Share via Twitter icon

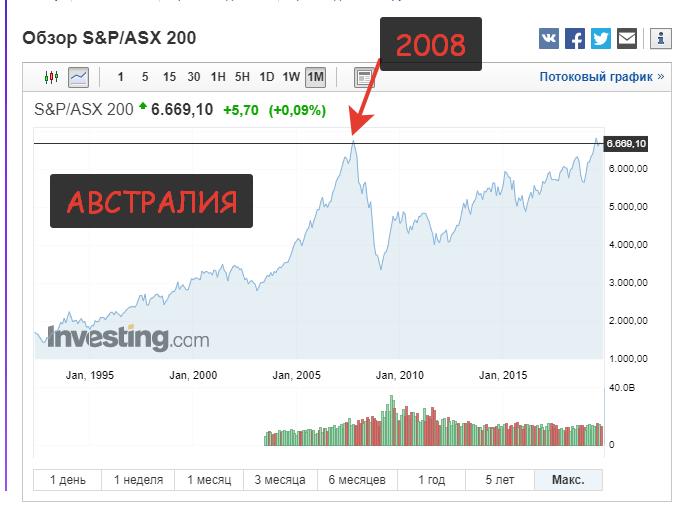point(601,39)
